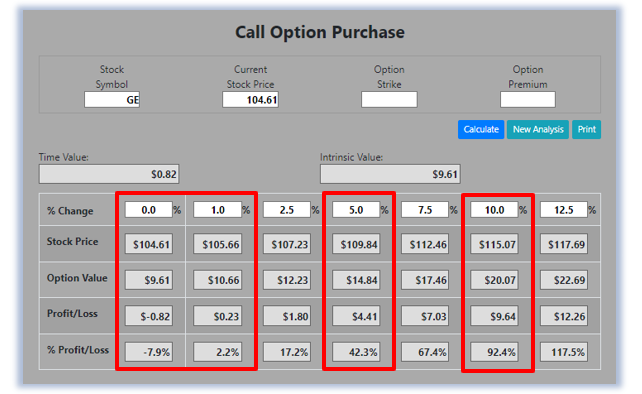This screenshot has width=642, height=394.
Task: Select the 5.0 percent change input
Action: (x=356, y=210)
